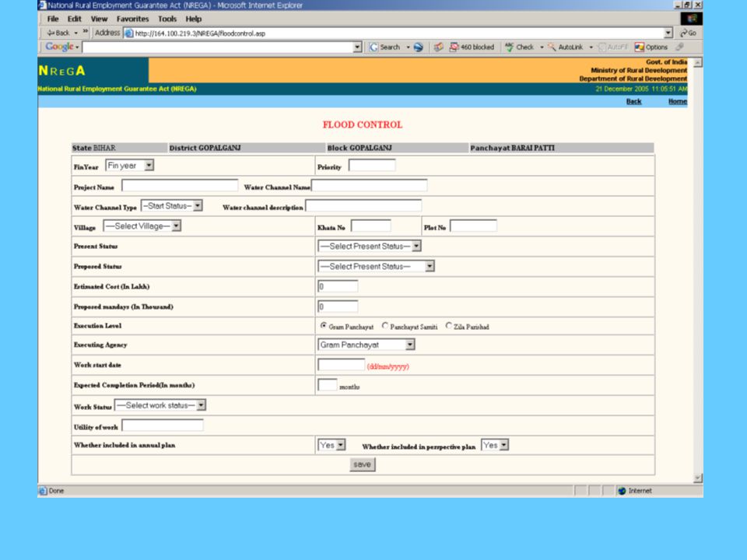Click the Water Channel Name field
747x560 pixels.
[x=369, y=185]
